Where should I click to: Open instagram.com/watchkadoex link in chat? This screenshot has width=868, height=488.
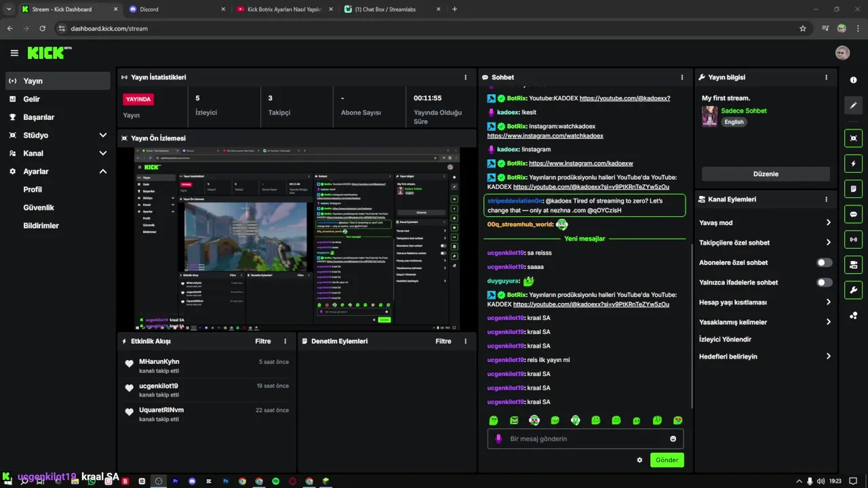545,136
